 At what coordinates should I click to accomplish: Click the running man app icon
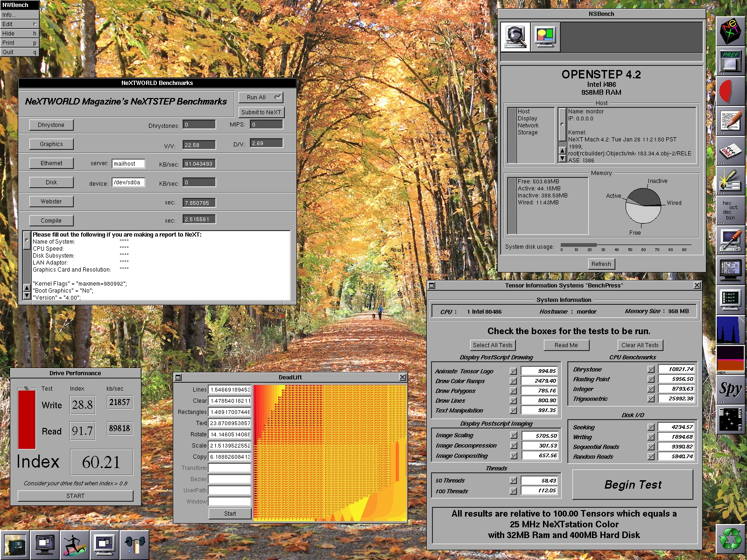click(x=75, y=545)
